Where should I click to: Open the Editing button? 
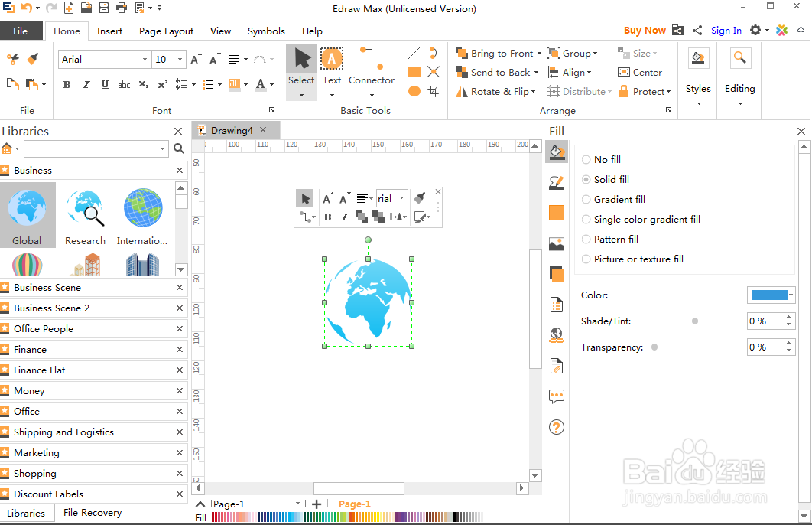[x=739, y=77]
